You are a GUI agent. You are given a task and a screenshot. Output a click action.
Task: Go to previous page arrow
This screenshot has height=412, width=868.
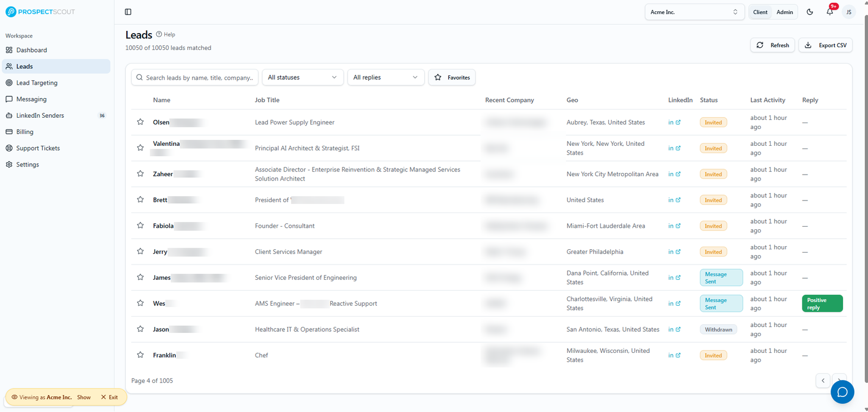[823, 381]
